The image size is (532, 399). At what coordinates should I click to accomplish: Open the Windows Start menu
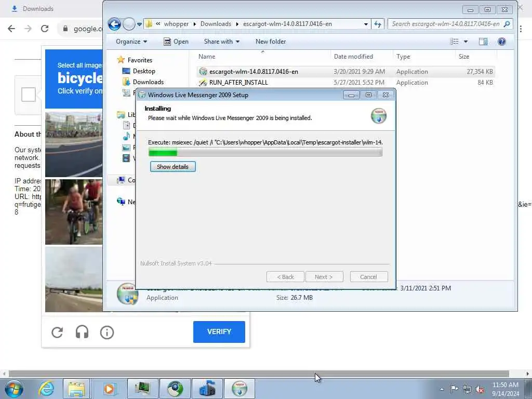[14, 389]
